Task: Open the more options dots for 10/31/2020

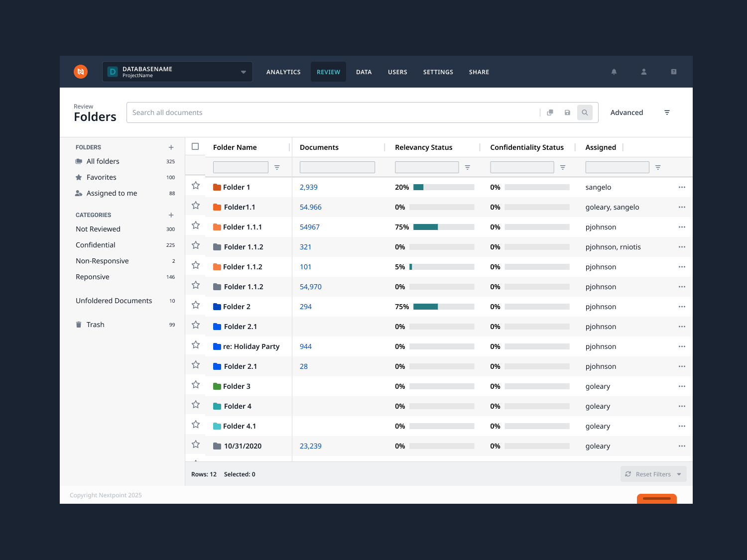Action: pyautogui.click(x=682, y=446)
